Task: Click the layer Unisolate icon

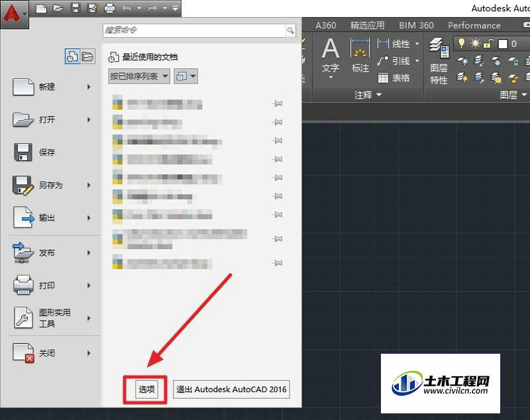Action: click(x=478, y=78)
